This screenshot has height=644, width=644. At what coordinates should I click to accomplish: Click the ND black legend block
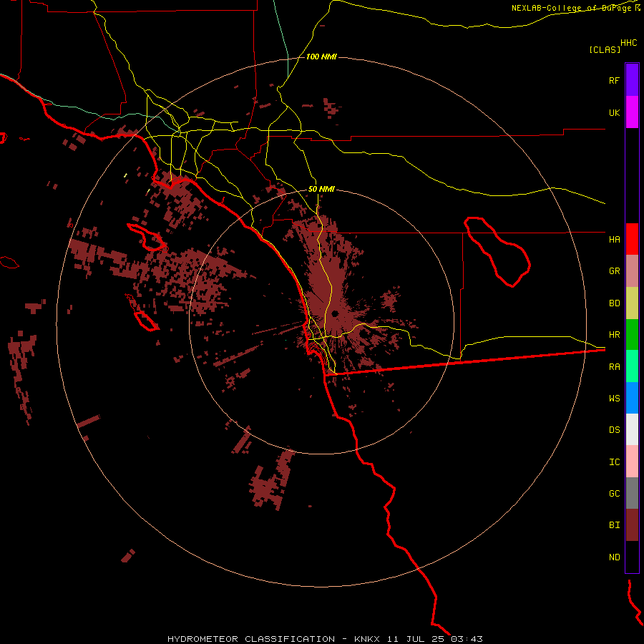[632, 557]
